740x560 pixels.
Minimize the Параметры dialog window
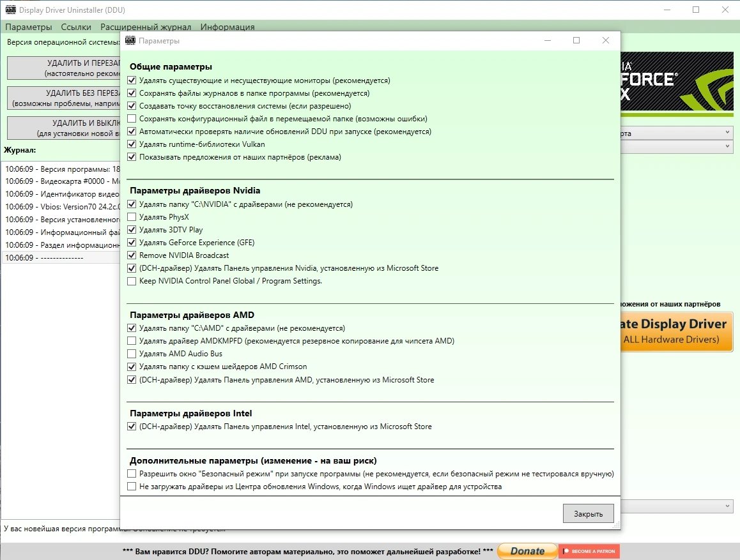click(548, 40)
